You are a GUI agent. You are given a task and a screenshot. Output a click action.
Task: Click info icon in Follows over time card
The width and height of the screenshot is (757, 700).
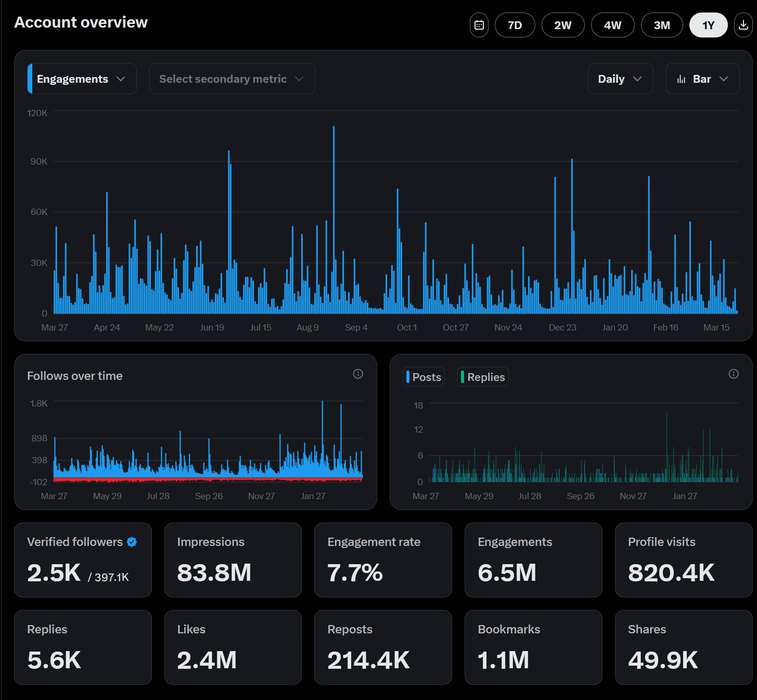point(358,374)
